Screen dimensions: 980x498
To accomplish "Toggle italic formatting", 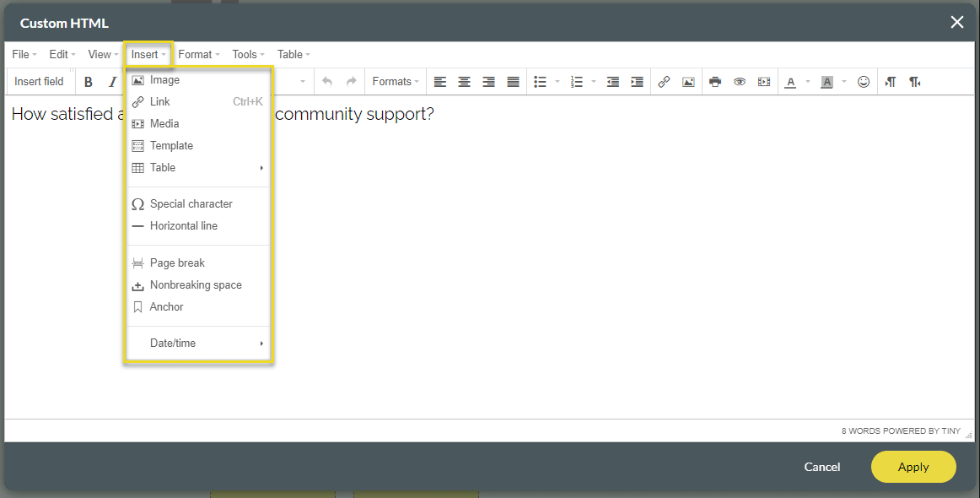I will [x=112, y=81].
